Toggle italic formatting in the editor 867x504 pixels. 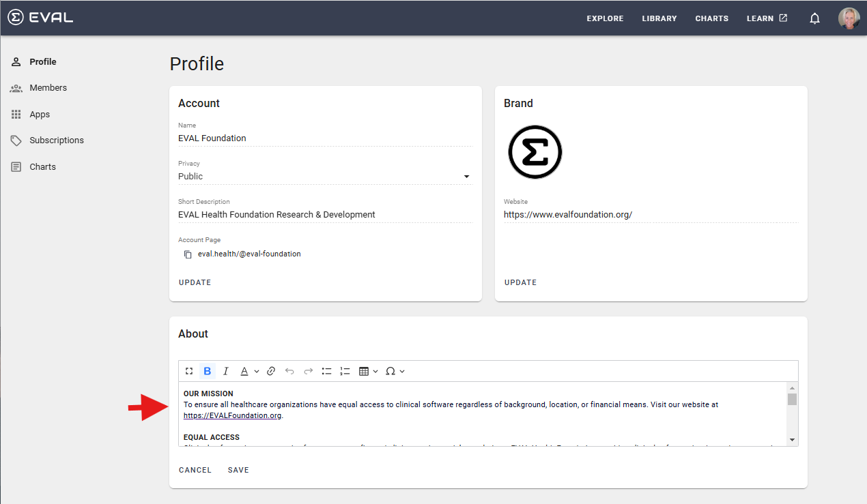coord(225,371)
